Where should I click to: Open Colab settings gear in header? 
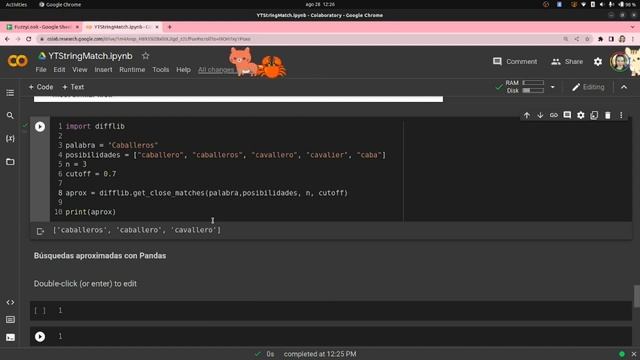tap(598, 62)
